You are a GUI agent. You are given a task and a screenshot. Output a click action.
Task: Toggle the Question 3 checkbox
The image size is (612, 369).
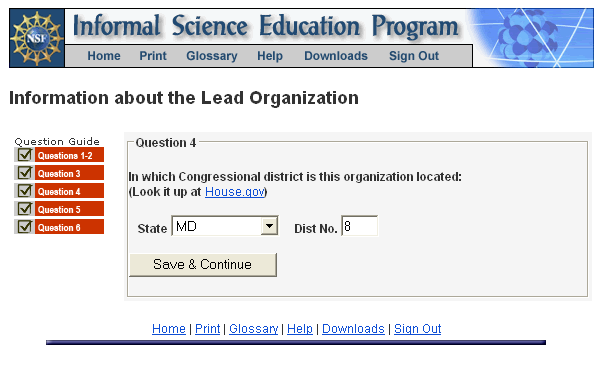tap(25, 173)
